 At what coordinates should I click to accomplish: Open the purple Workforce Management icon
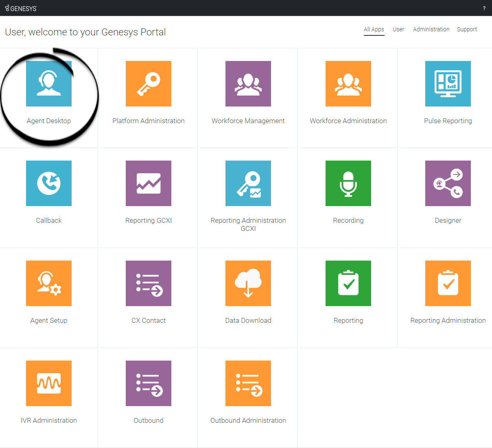[x=248, y=84]
